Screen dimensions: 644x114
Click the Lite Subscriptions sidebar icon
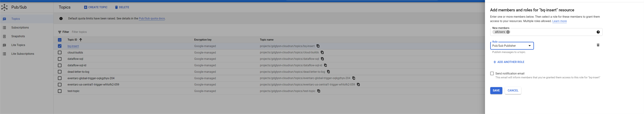4,54
